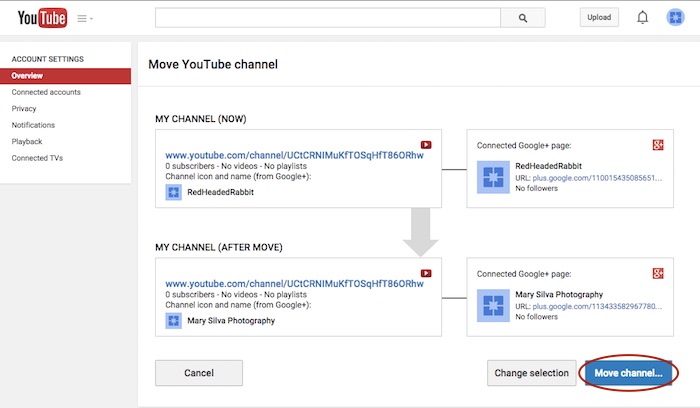Click the YouTube icon in current channel box
The height and width of the screenshot is (408, 700).
(426, 144)
